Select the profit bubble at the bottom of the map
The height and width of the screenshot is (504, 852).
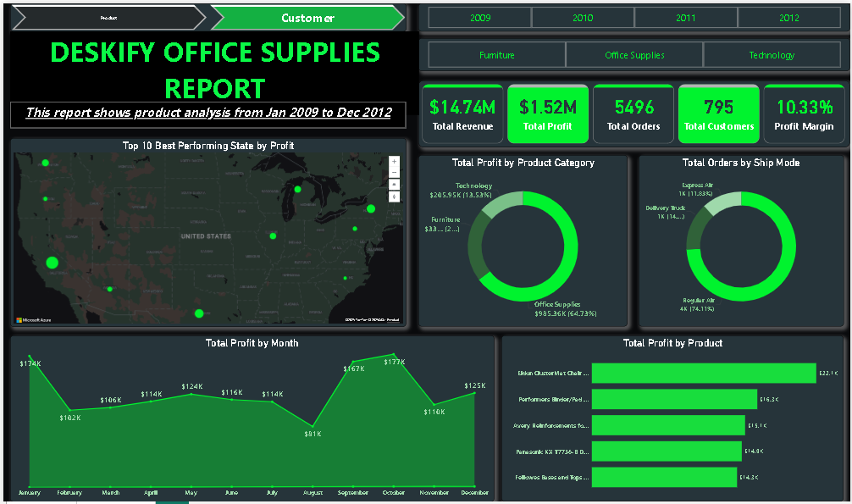(x=199, y=313)
